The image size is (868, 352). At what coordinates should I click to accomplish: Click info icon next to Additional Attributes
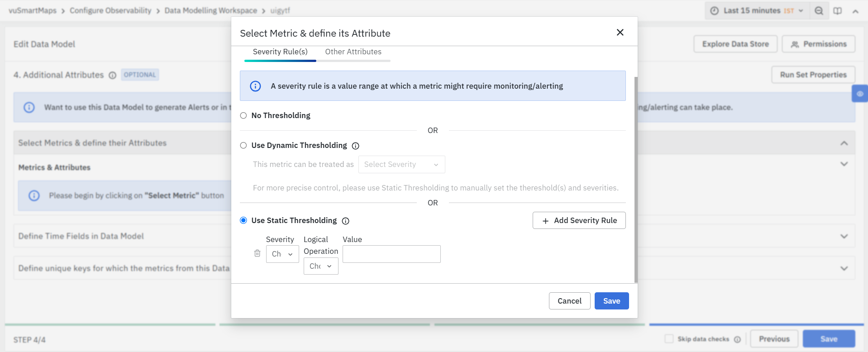[113, 75]
